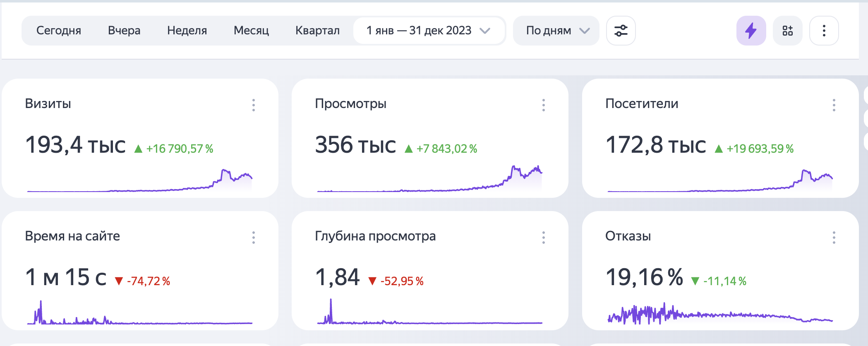Open the По дням grouping dropdown
Screen dimensions: 868x346
click(556, 31)
